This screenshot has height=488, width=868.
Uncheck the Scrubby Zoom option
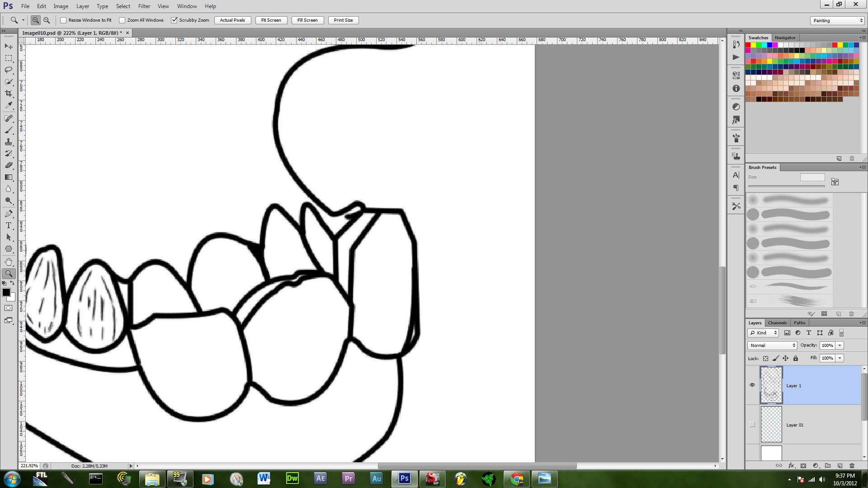175,20
